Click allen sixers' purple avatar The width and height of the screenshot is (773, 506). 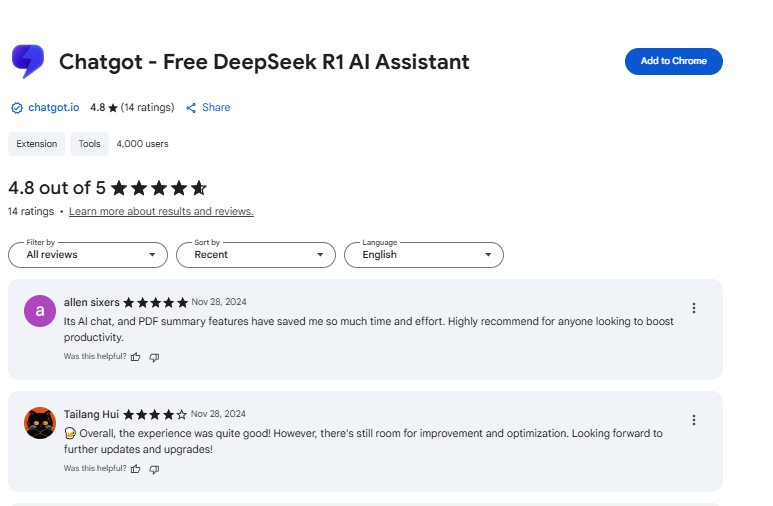click(x=40, y=311)
